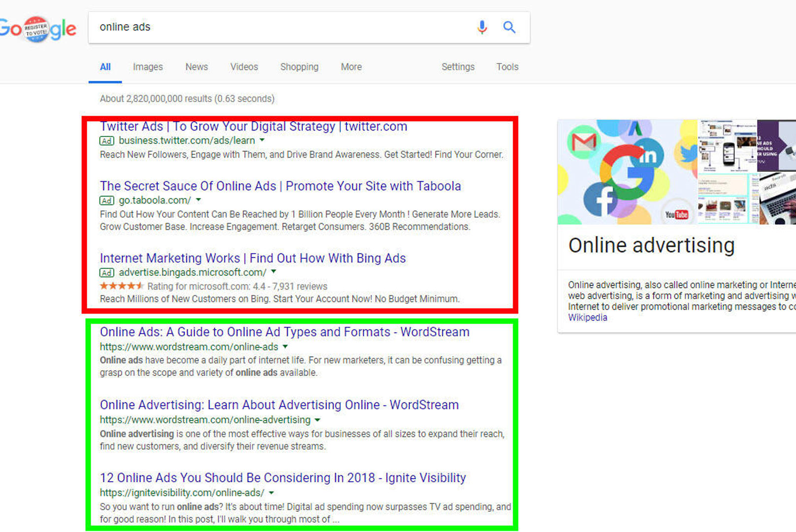
Task: Open The Secret Sauce Of Online Ads link
Action: 280,186
